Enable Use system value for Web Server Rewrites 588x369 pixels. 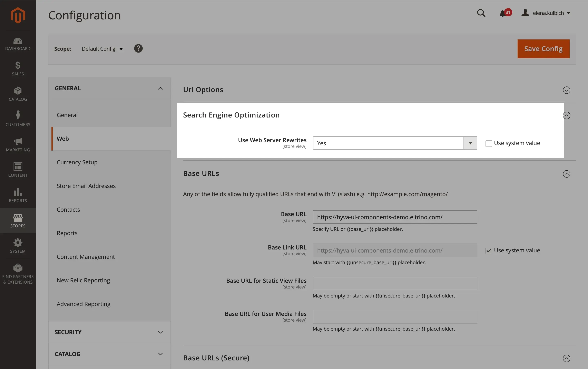point(489,143)
